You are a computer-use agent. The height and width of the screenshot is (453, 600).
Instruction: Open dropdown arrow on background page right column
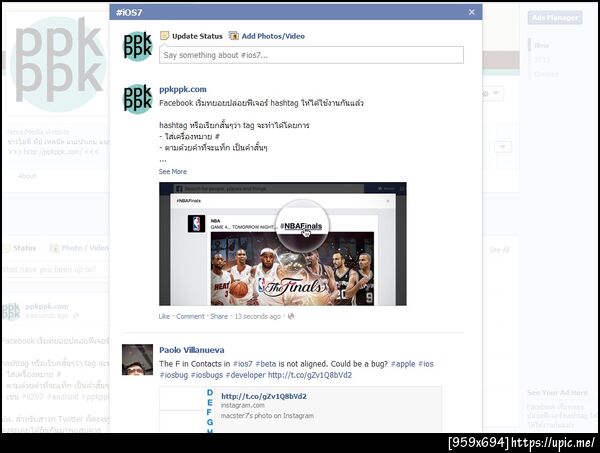tap(503, 147)
